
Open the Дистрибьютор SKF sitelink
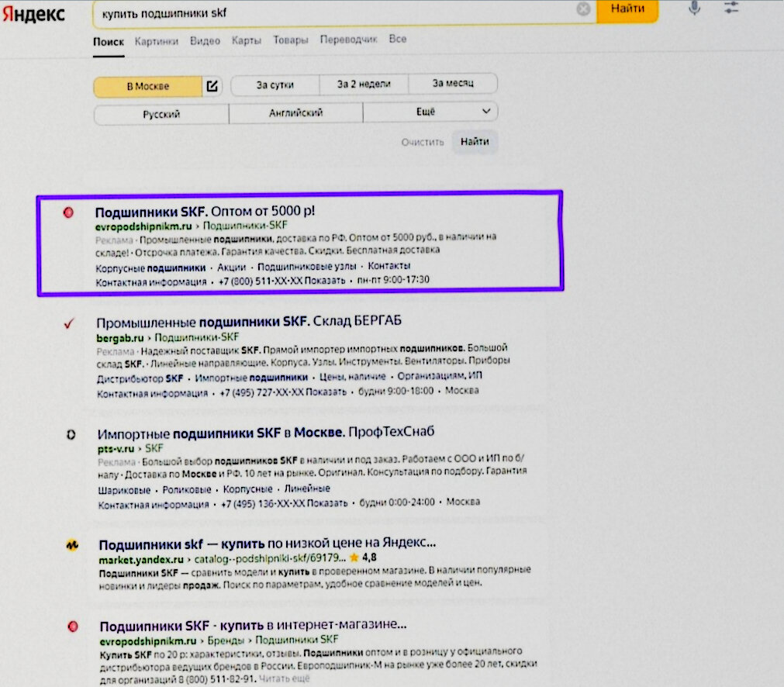tap(140, 378)
